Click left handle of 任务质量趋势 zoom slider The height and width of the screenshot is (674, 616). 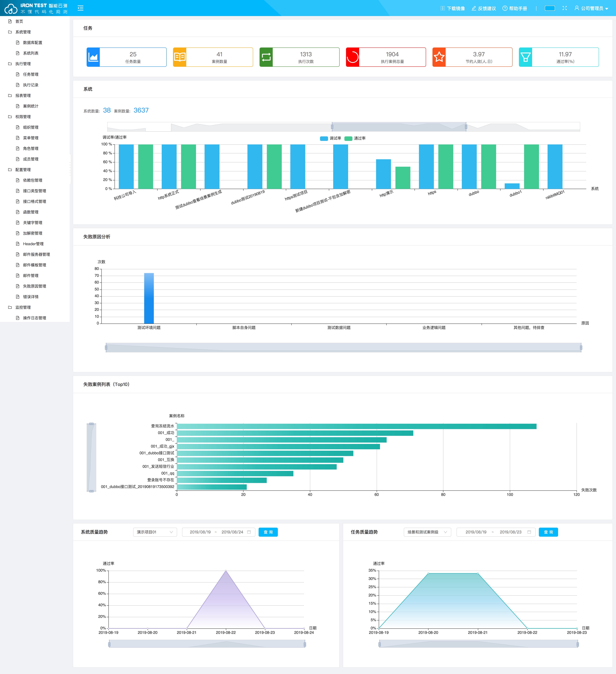(x=379, y=644)
